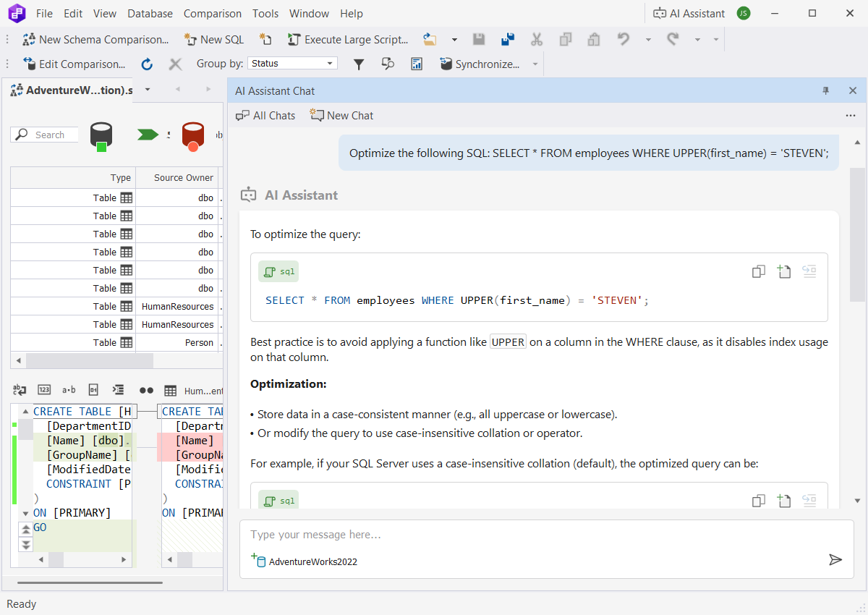The height and width of the screenshot is (615, 868).
Task: Click the Synchronize button
Action: 480,64
